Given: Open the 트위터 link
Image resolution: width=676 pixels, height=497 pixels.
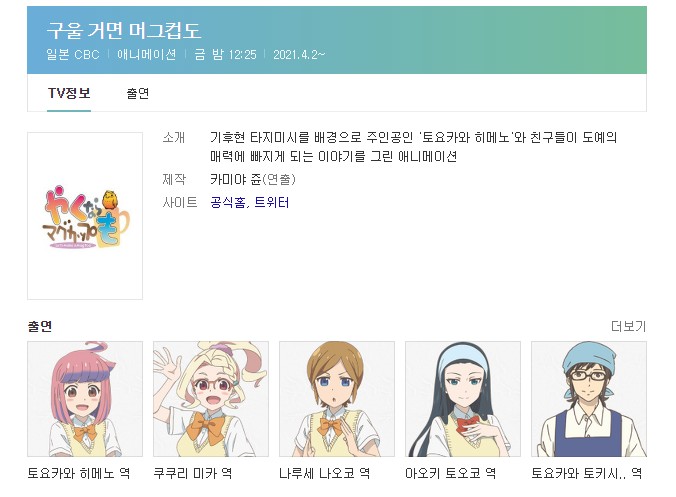Looking at the screenshot, I should pos(272,202).
